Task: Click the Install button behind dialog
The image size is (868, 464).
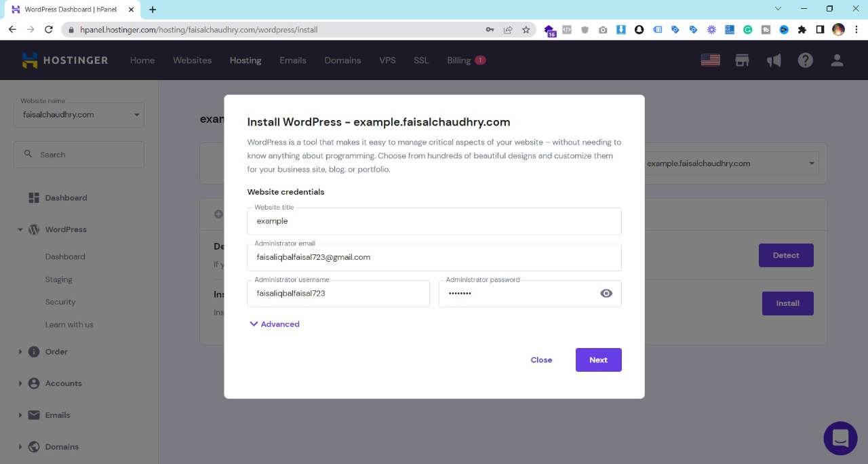Action: (x=787, y=303)
